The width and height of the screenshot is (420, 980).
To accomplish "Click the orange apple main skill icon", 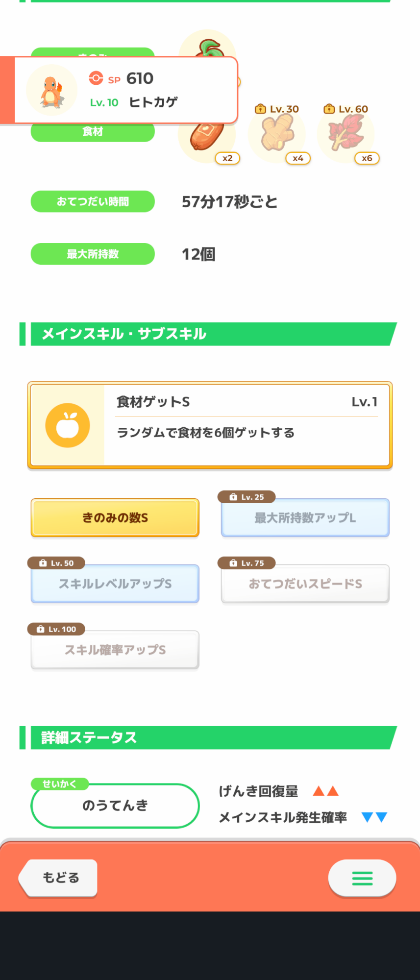I will pos(68,425).
